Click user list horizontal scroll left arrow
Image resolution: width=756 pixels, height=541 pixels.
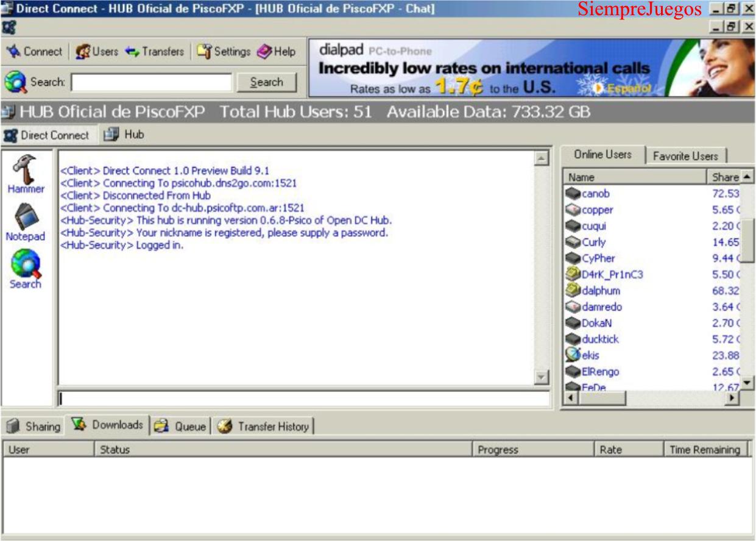coord(571,398)
